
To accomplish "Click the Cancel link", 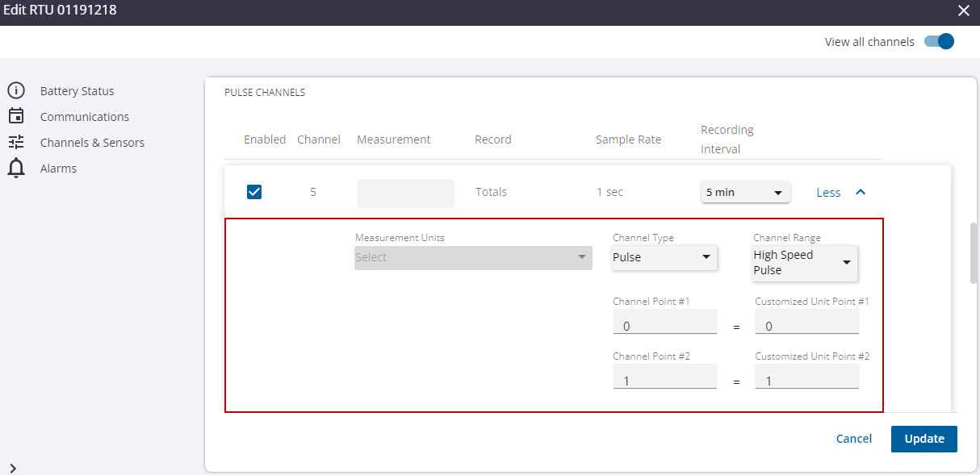I will coord(853,439).
